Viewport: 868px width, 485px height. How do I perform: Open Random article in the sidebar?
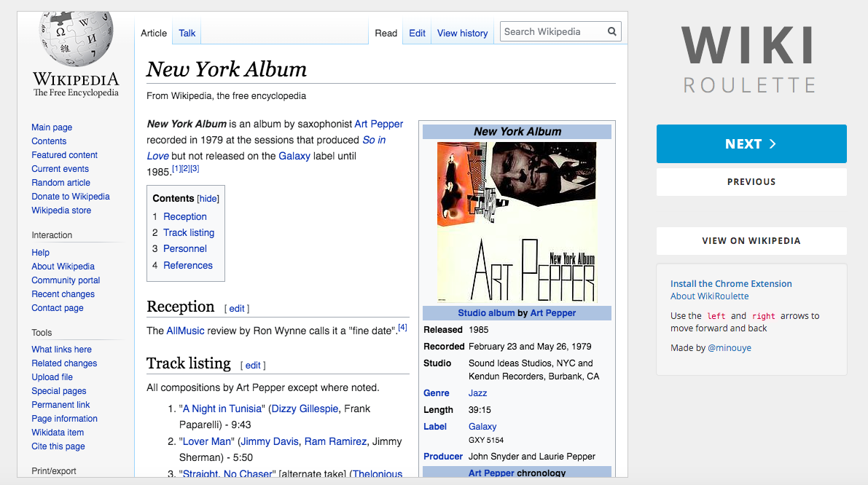click(x=60, y=183)
